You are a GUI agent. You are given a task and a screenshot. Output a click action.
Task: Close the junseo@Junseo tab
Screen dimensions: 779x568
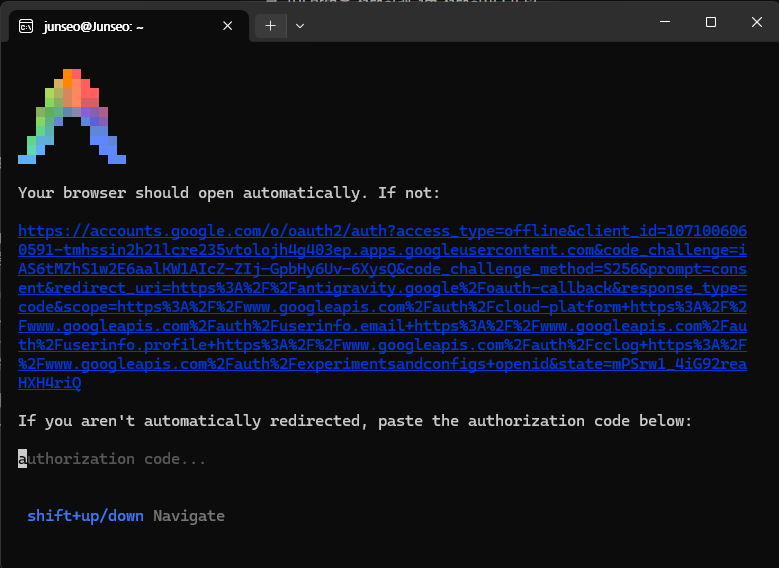click(228, 26)
